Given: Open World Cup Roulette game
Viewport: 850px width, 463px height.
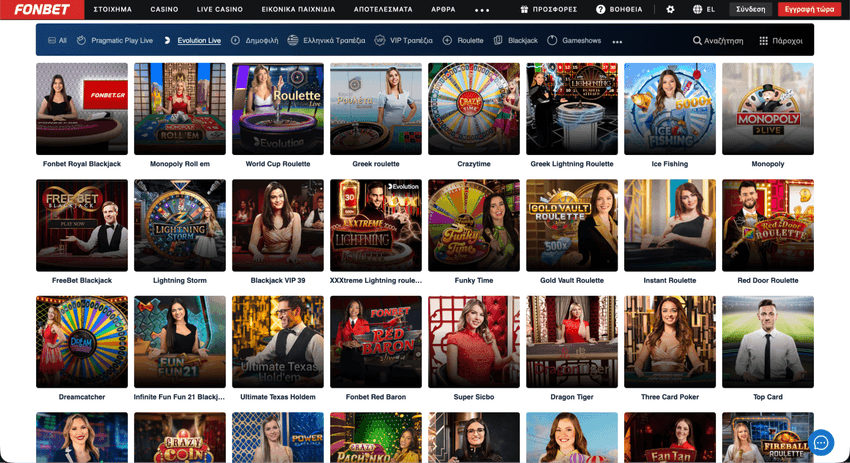Looking at the screenshot, I should coord(278,109).
